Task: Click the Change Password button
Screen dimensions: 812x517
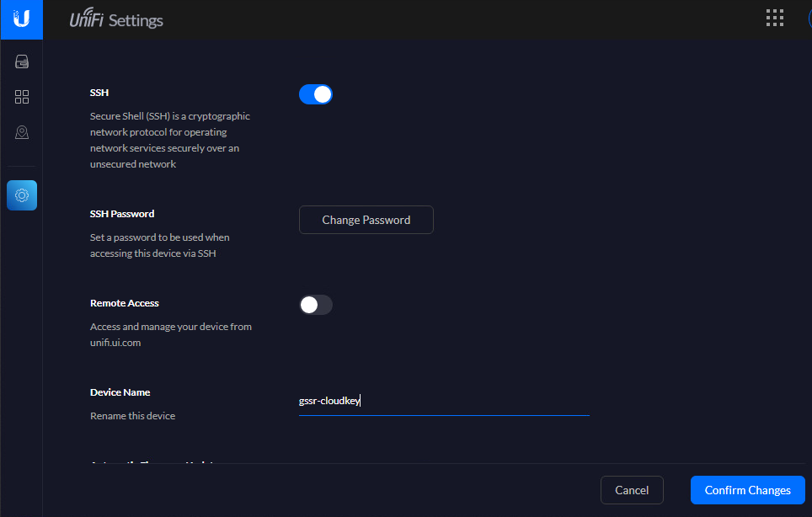Action: click(366, 220)
